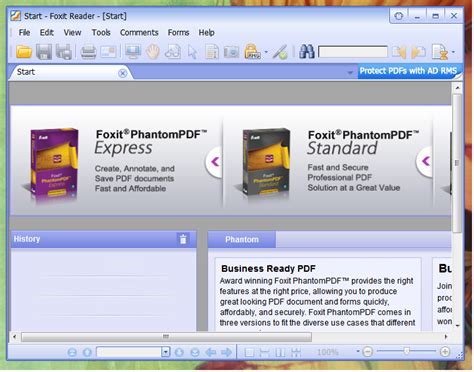The width and height of the screenshot is (474, 372).
Task: Open the File menu
Action: [24, 32]
